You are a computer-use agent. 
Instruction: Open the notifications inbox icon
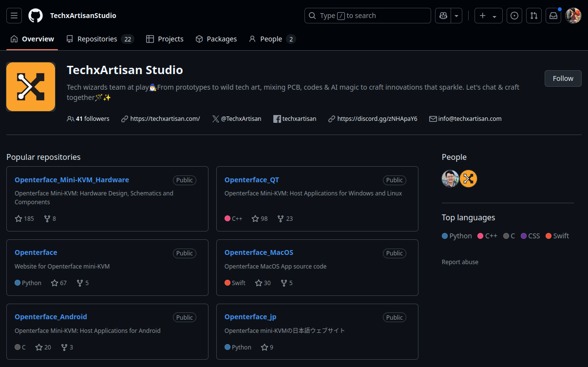[x=553, y=16]
